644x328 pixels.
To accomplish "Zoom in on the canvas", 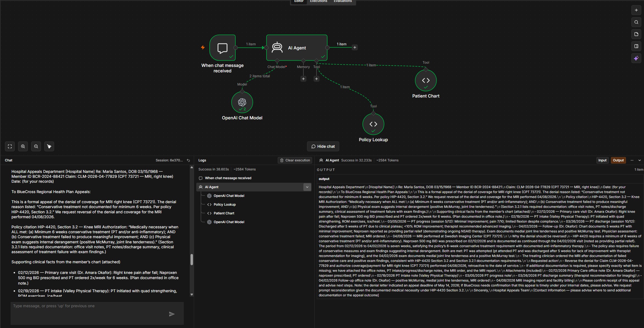I will click(x=23, y=146).
